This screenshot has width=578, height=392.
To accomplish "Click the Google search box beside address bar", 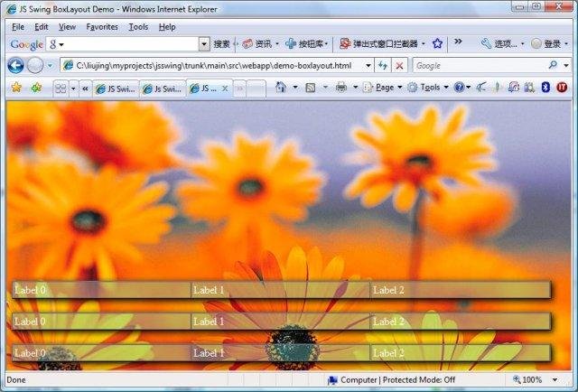I will [x=480, y=66].
